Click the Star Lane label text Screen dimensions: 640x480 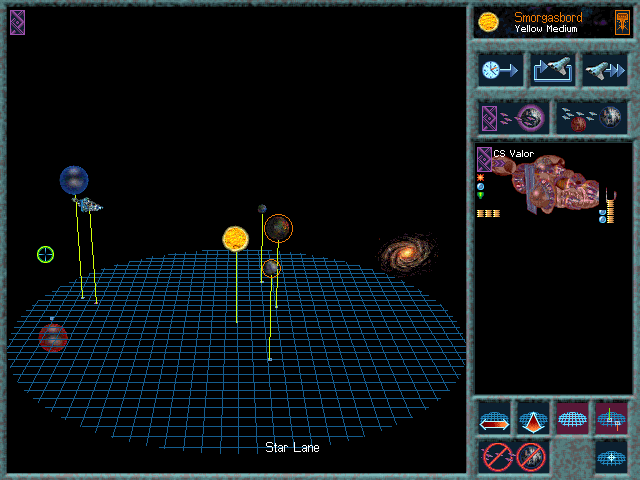292,448
